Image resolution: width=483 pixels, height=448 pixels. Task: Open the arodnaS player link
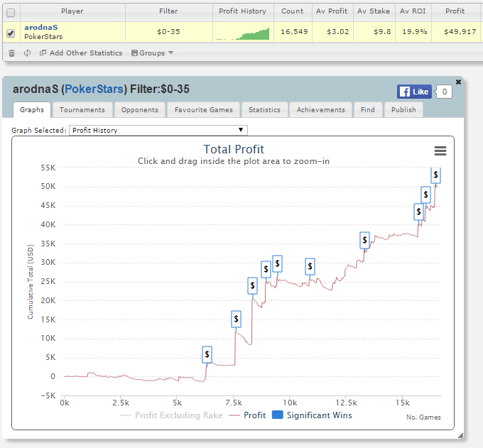(x=41, y=28)
